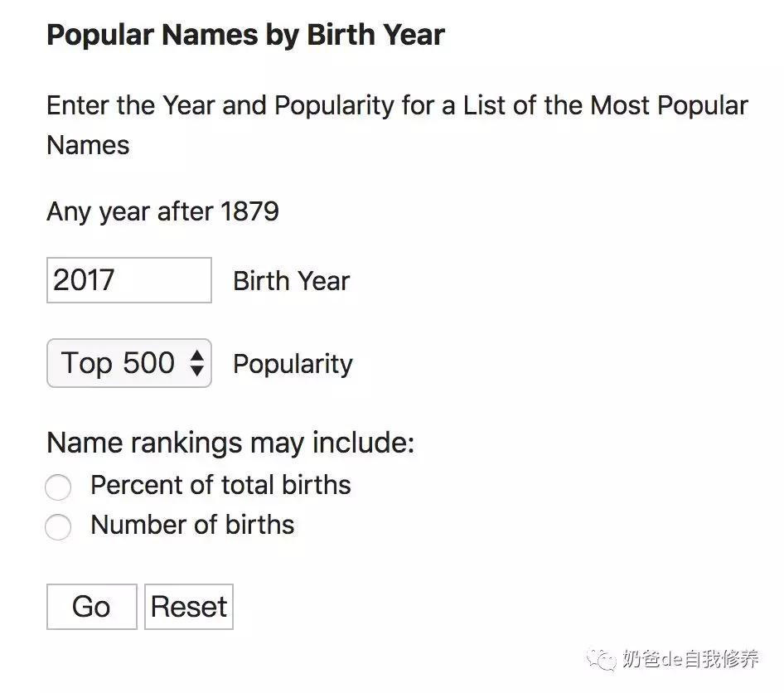
Task: Click the Any year after 1879 text
Action: pos(162,211)
